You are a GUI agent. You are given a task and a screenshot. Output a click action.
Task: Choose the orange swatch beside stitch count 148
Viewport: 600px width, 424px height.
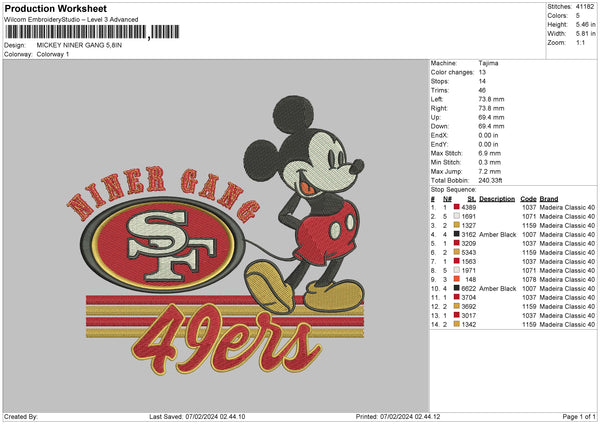tap(457, 279)
